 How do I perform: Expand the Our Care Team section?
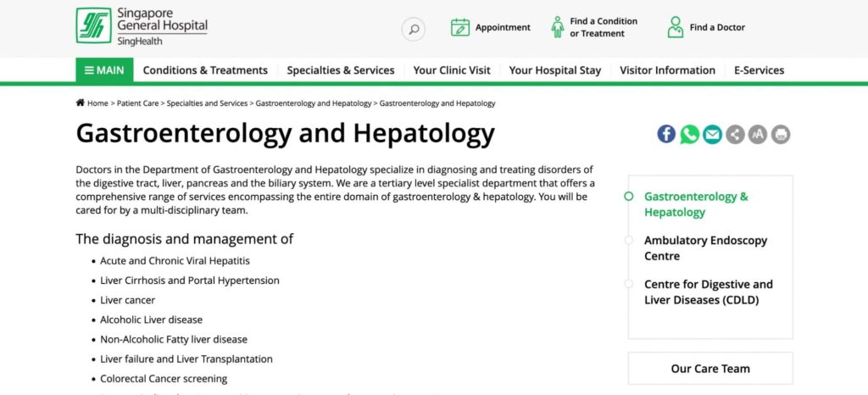[710, 369]
